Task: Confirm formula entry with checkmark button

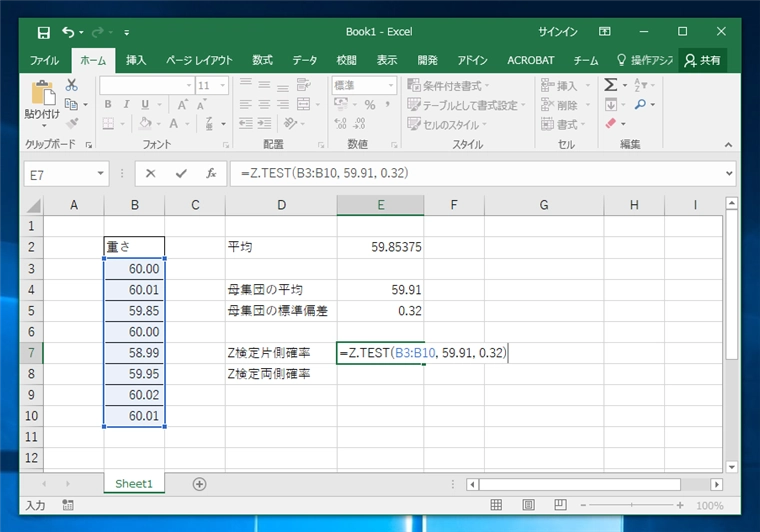Action: click(181, 173)
